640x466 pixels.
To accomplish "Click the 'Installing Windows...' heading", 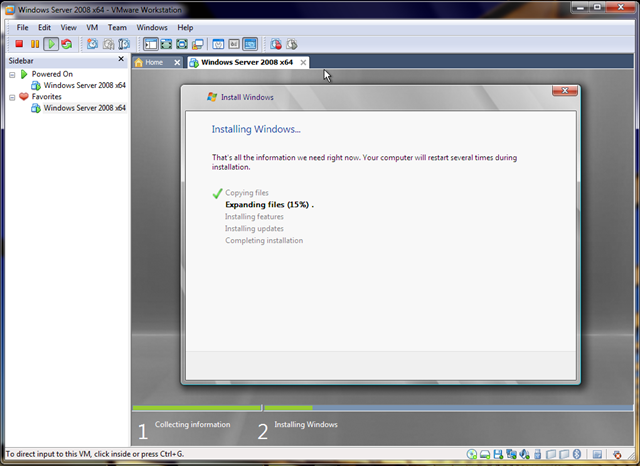I will click(256, 129).
